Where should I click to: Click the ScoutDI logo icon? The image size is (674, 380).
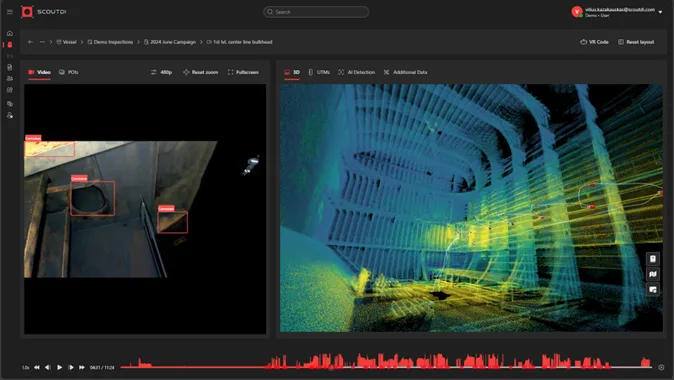point(27,12)
